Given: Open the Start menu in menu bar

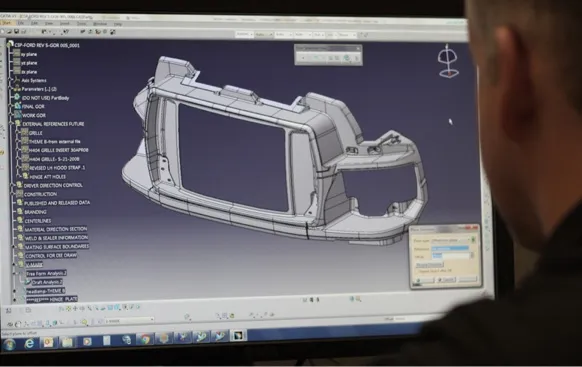Looking at the screenshot, I should coord(6,23).
